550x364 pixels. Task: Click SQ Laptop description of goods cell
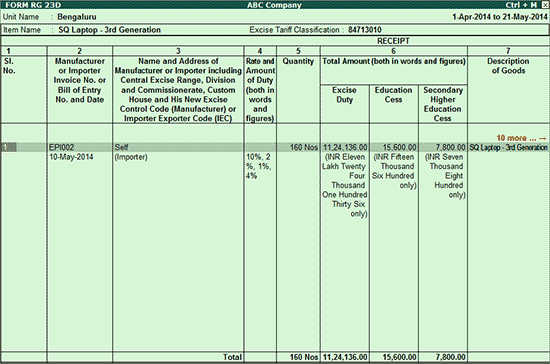[x=508, y=147]
